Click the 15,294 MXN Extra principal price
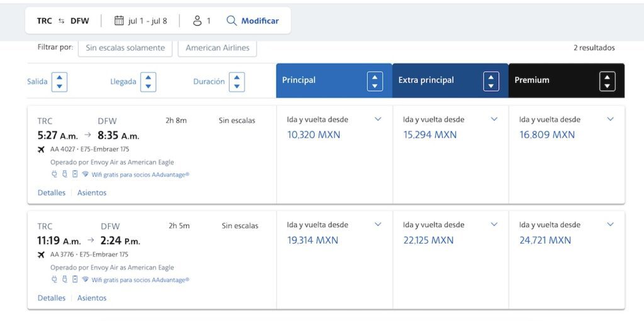Viewport: 644px width, 321px height. 430,134
